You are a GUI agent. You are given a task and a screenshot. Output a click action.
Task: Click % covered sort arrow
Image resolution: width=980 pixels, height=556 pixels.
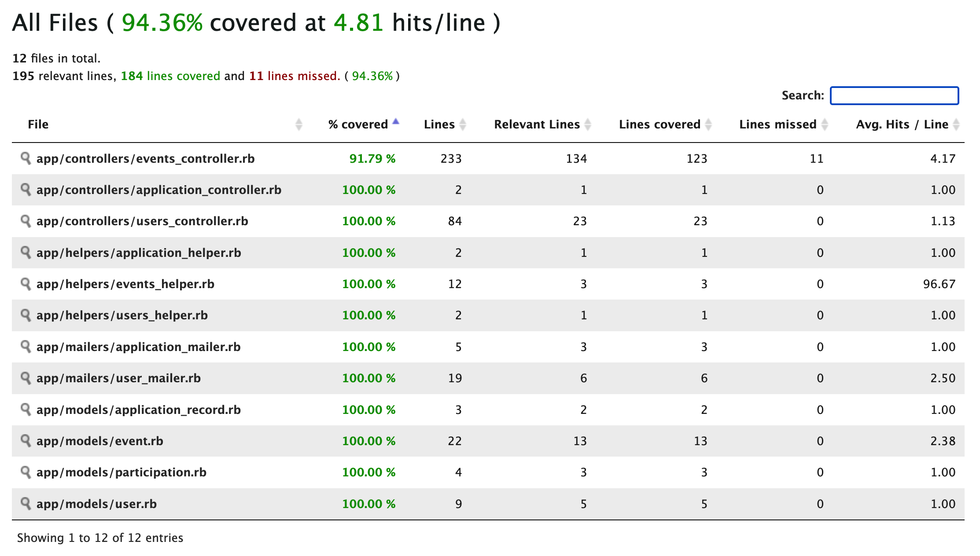[395, 122]
